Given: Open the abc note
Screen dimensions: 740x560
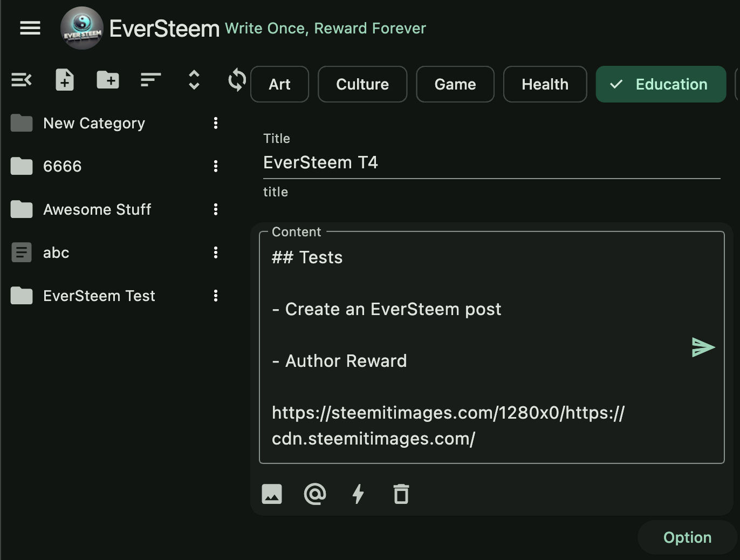Looking at the screenshot, I should click(56, 252).
